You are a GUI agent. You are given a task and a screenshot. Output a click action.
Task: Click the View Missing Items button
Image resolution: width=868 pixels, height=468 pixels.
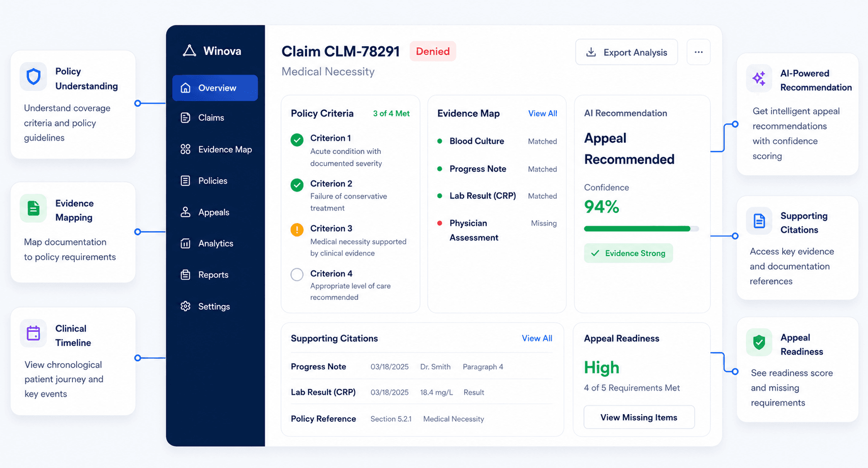[639, 417]
